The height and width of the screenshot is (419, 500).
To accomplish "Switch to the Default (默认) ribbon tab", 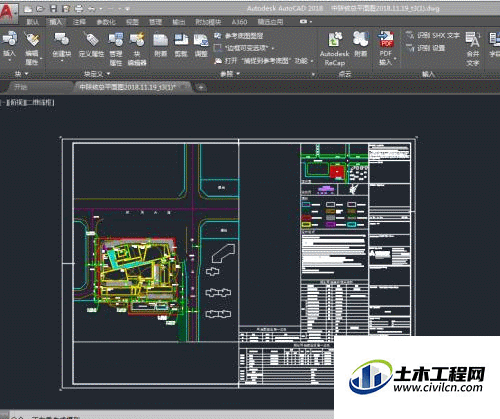I will pos(32,22).
